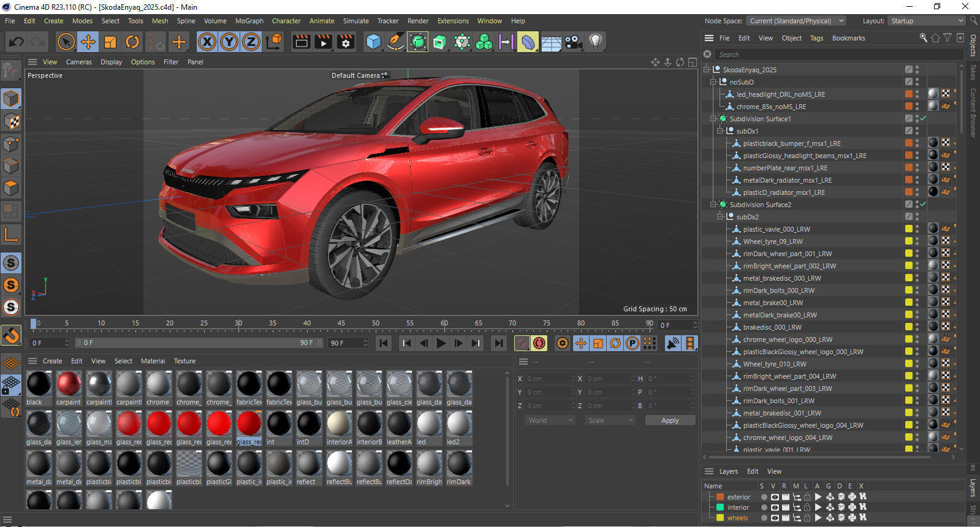Image resolution: width=980 pixels, height=527 pixels.
Task: Open the Node Space dropdown
Action: (796, 21)
